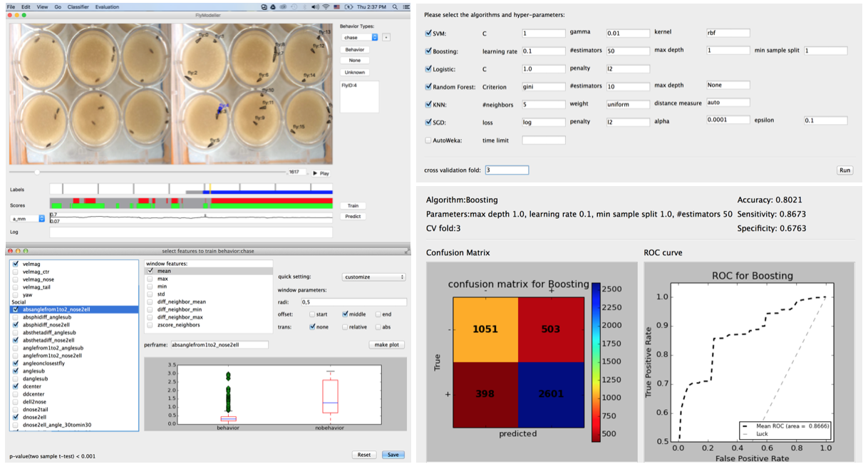Viewport: 868px width, 469px height.
Task: Toggle the absphidiff_nose2ell checkbox
Action: (17, 325)
